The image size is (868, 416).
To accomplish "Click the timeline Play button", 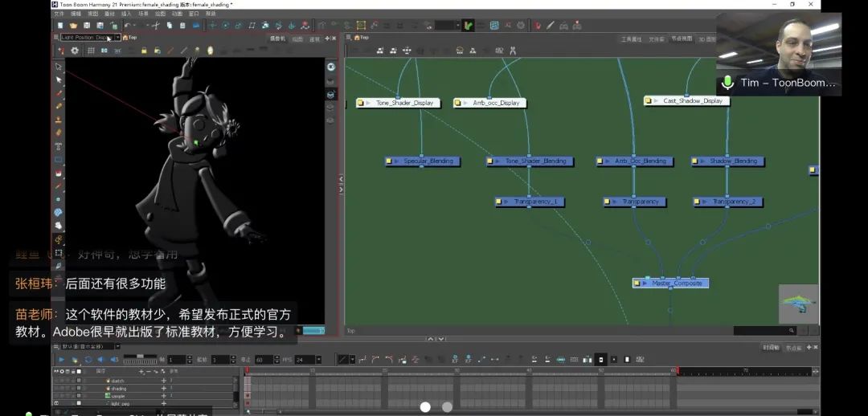I will [x=61, y=360].
